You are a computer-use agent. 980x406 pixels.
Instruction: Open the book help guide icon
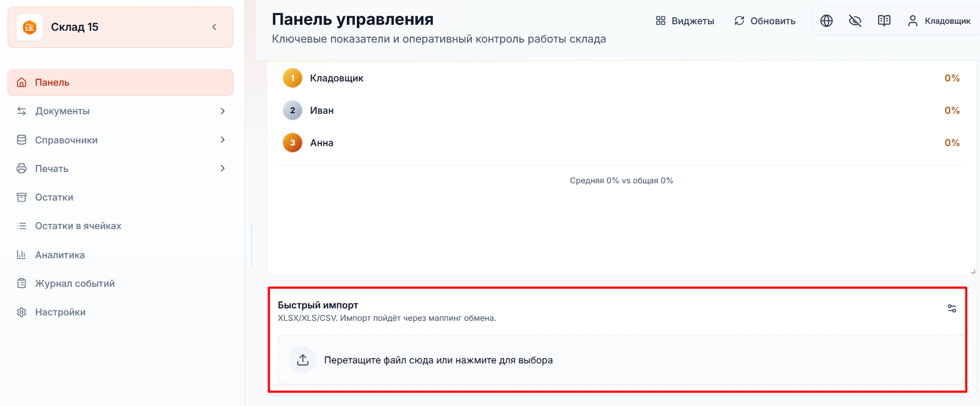(x=884, y=21)
